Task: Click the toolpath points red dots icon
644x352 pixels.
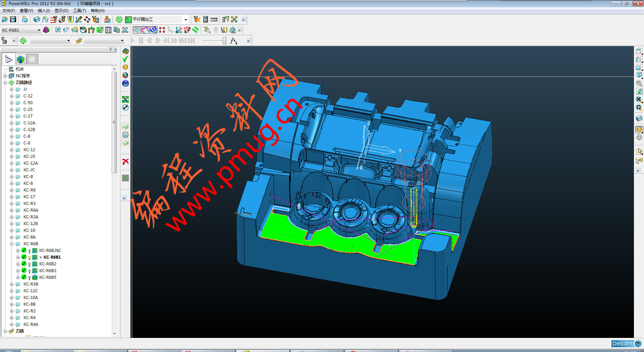Action: pyautogui.click(x=162, y=30)
